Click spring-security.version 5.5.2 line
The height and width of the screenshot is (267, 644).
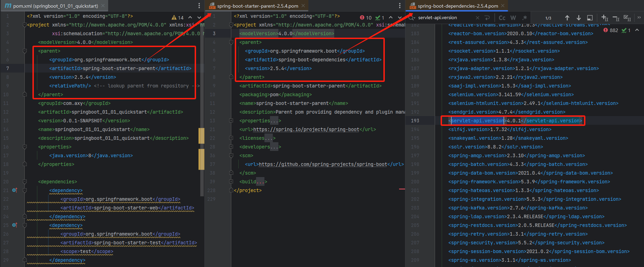[526, 243]
